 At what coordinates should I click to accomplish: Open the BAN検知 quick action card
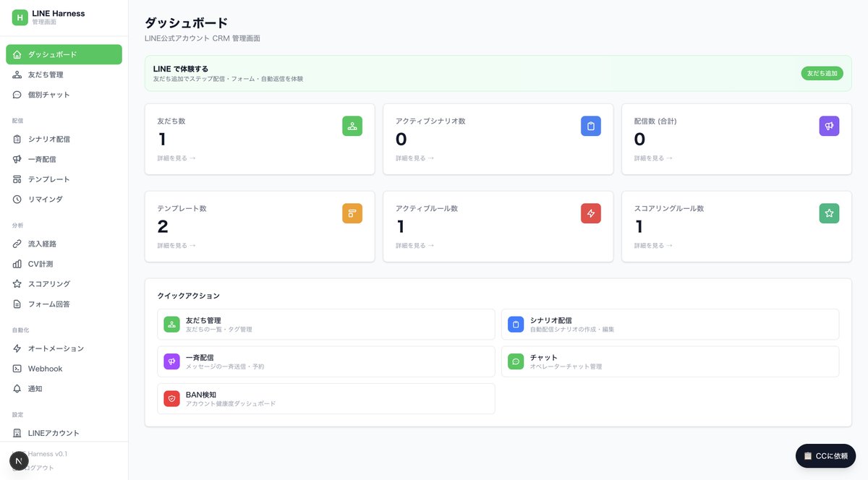[x=326, y=398]
